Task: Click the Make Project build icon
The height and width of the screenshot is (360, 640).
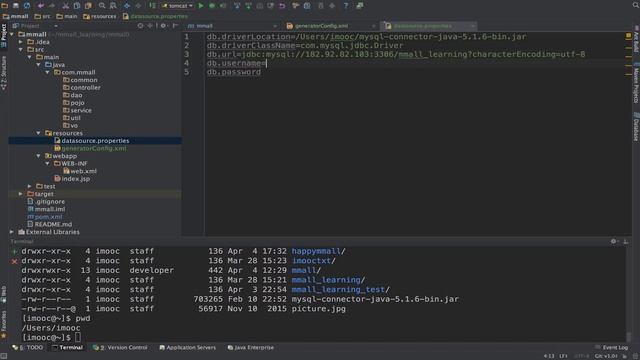Action: [x=152, y=6]
